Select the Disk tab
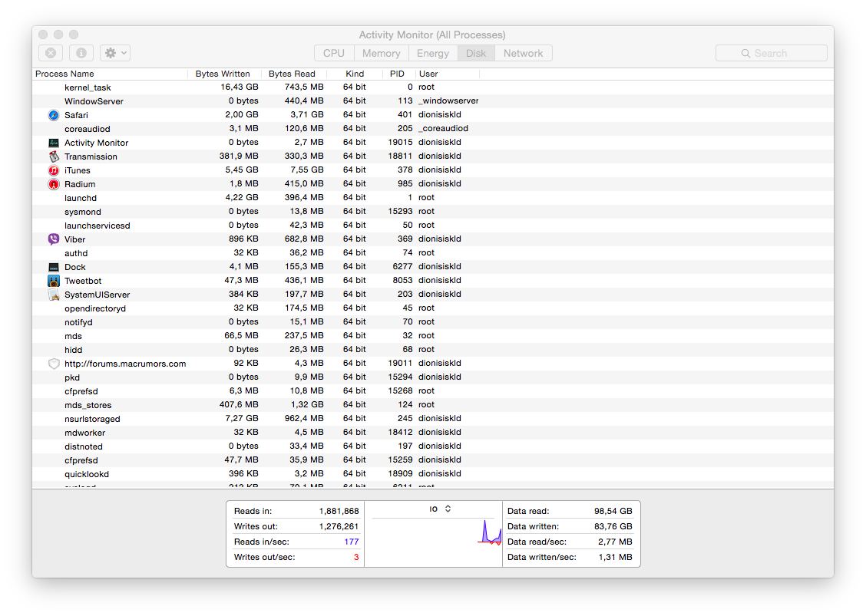The image size is (866, 616). [x=476, y=53]
